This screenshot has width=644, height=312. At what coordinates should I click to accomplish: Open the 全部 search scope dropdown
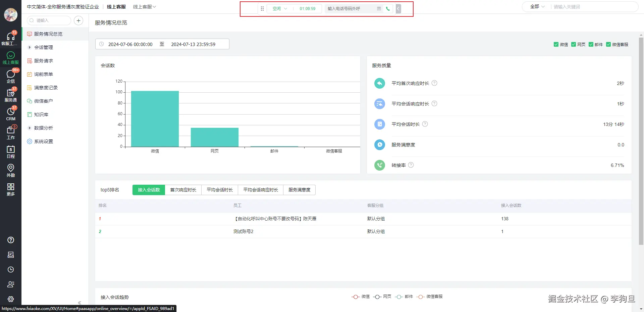pos(537,7)
